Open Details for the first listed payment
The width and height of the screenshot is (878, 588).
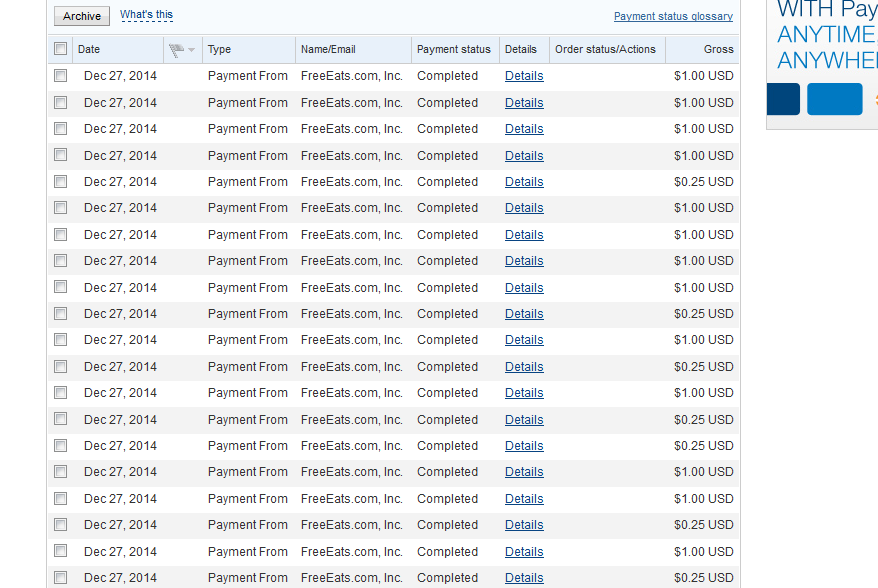click(524, 76)
